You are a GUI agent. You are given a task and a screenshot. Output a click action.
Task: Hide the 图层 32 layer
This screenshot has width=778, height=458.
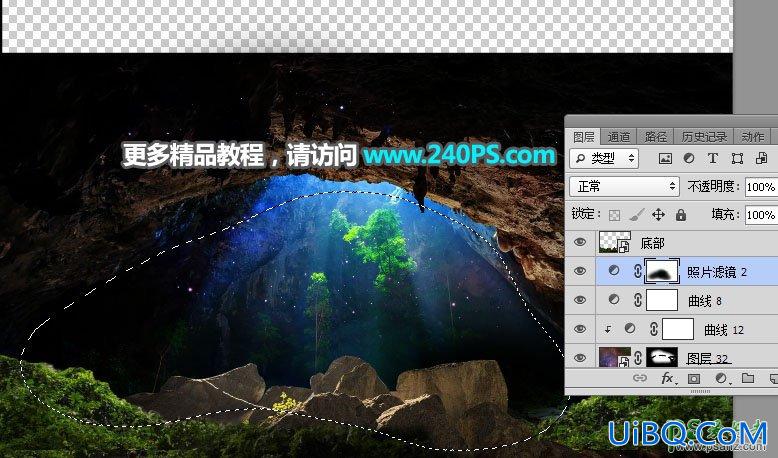point(580,357)
